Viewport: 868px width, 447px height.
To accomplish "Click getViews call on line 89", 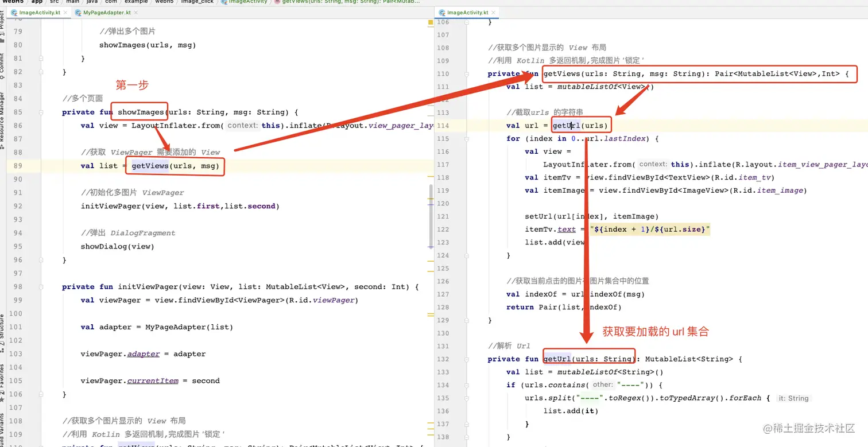I will [175, 166].
